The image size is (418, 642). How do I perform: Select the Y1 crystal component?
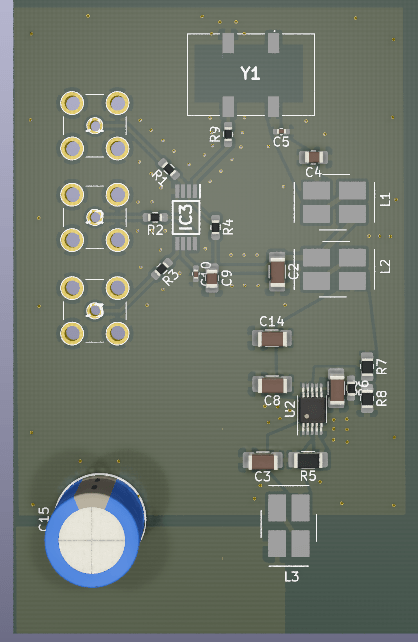click(251, 74)
